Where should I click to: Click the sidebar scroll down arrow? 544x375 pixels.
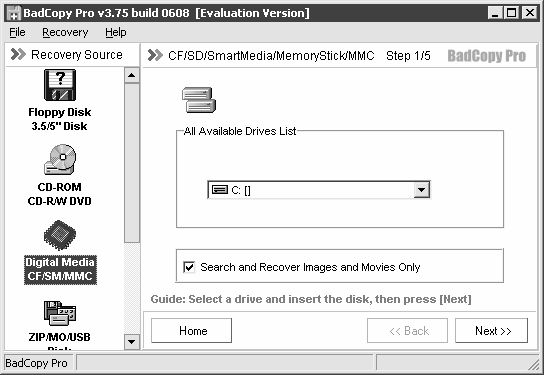pos(131,342)
